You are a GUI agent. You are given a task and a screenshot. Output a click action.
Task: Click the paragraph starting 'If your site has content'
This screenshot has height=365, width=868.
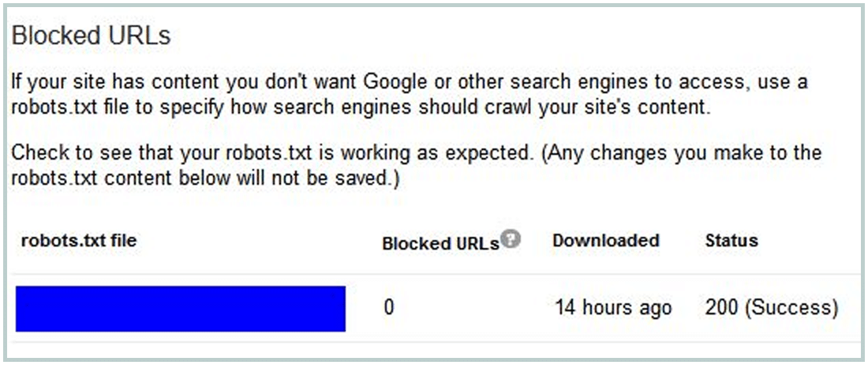coord(410,94)
